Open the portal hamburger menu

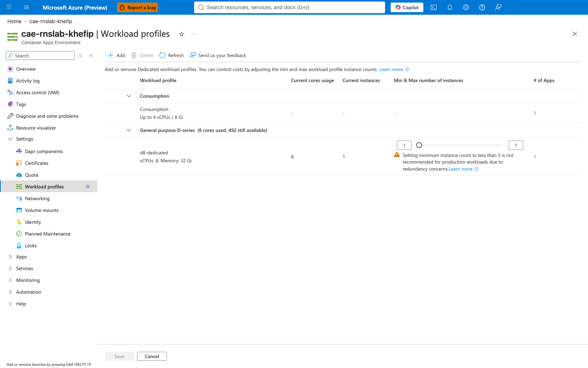[26, 7]
